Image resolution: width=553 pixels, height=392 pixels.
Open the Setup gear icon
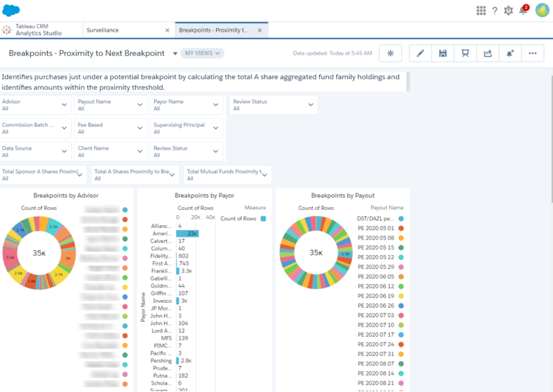coord(508,11)
